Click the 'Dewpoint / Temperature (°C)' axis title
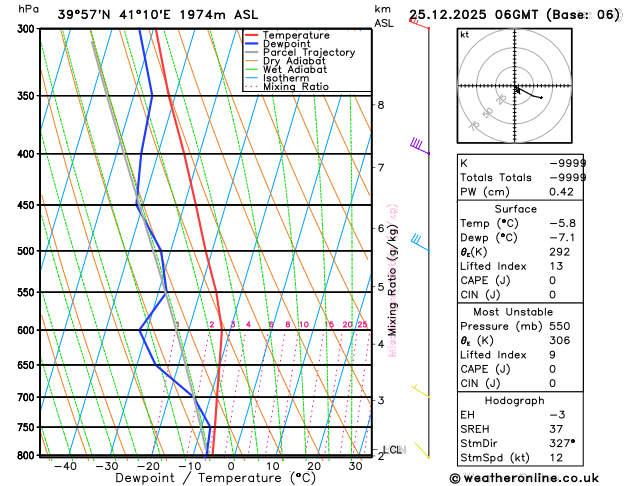This screenshot has height=486, width=629. pos(215,478)
